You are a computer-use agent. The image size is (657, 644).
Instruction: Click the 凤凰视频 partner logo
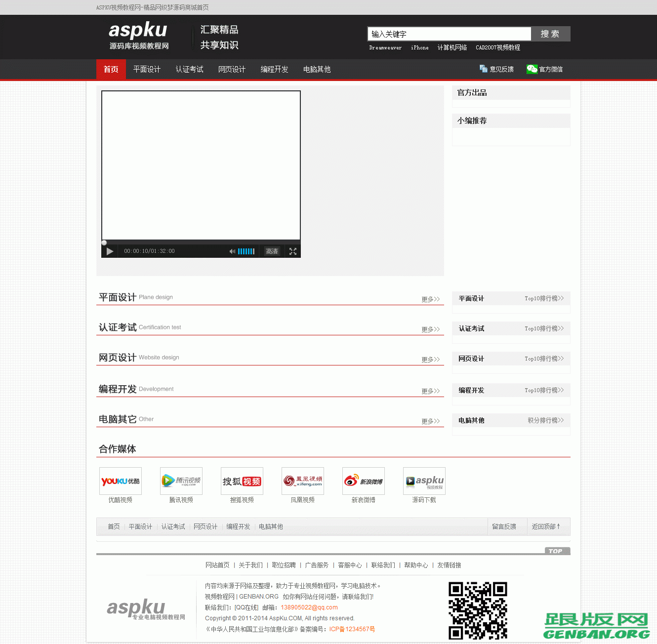(x=302, y=481)
